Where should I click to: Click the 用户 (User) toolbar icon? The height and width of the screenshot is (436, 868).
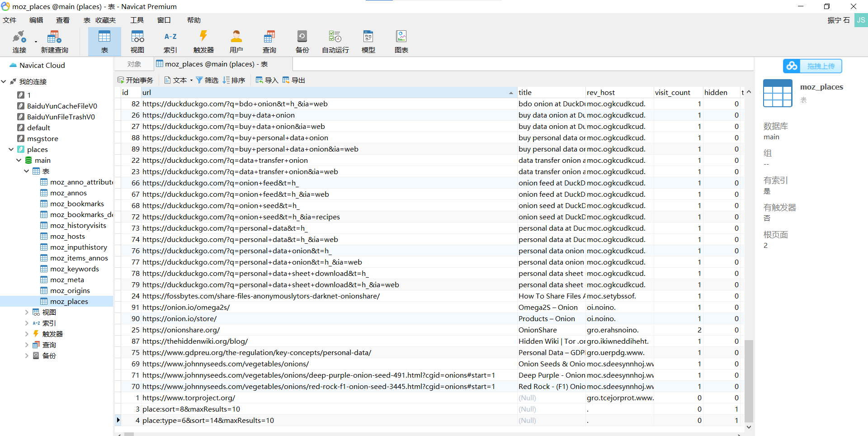click(236, 41)
